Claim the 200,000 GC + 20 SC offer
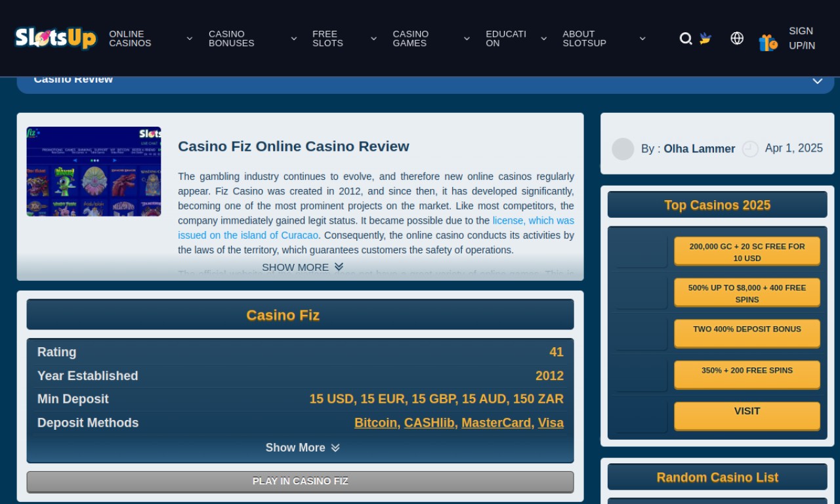The width and height of the screenshot is (840, 504). tap(747, 251)
